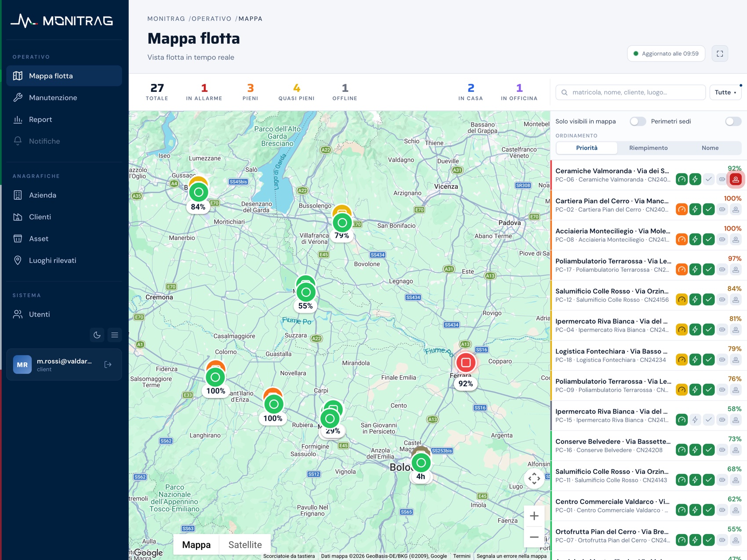Image resolution: width=747 pixels, height=560 pixels.
Task: Filter by In Casa counter
Action: coord(471,92)
